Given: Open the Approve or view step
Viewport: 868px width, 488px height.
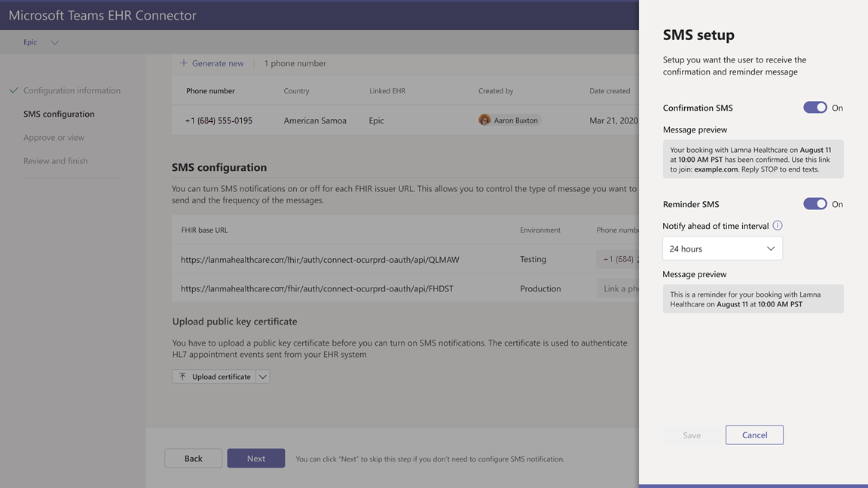Looking at the screenshot, I should 53,137.
